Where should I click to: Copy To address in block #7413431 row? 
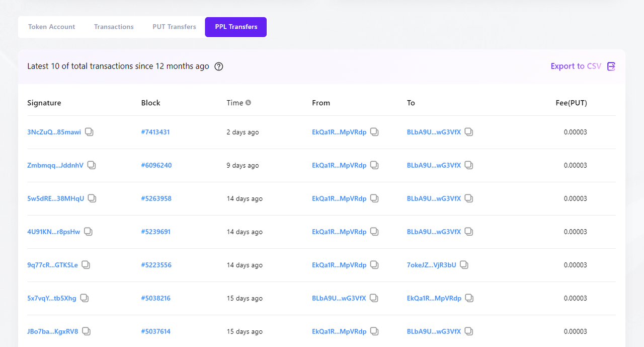coord(468,132)
